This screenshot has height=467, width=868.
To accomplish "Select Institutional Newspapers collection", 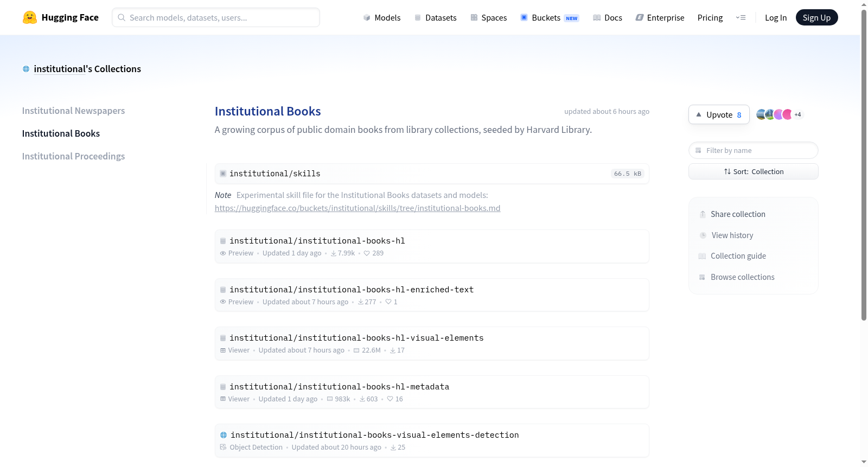I will 73,111.
